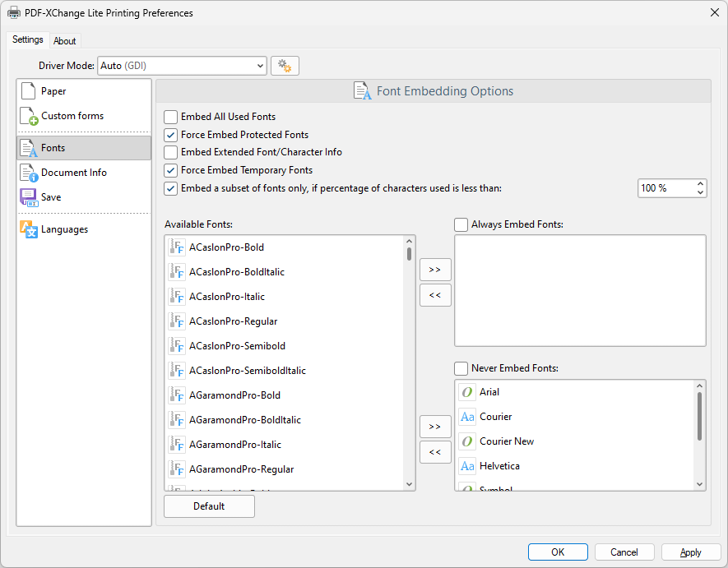
Task: Click the ACaslonPro-BoldItalic font icon
Action: [177, 272]
